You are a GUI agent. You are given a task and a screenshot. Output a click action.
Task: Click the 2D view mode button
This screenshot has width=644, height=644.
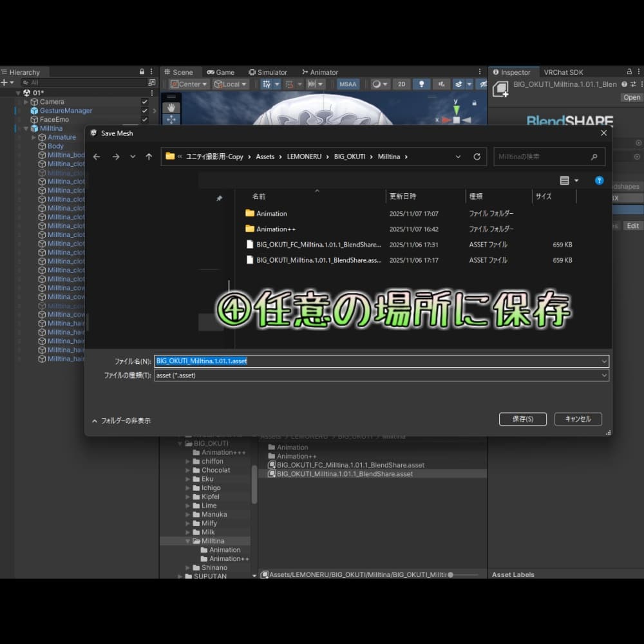click(x=401, y=84)
